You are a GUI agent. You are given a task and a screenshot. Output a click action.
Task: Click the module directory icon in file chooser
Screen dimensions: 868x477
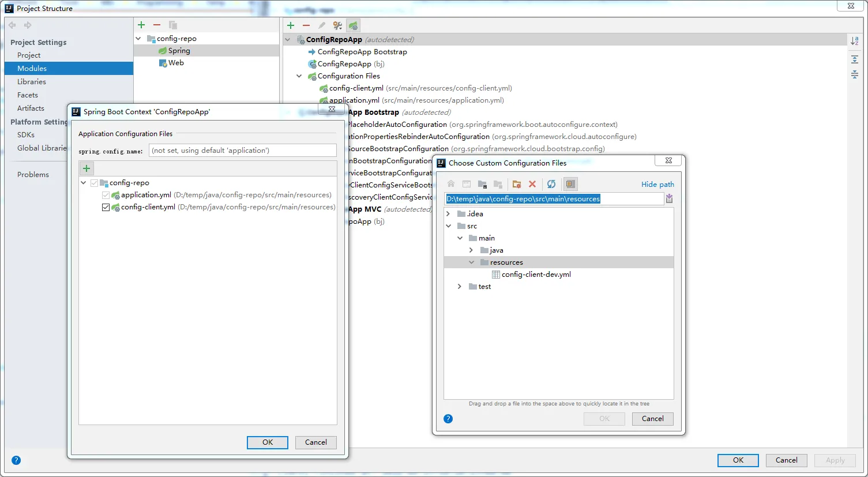pyautogui.click(x=498, y=184)
